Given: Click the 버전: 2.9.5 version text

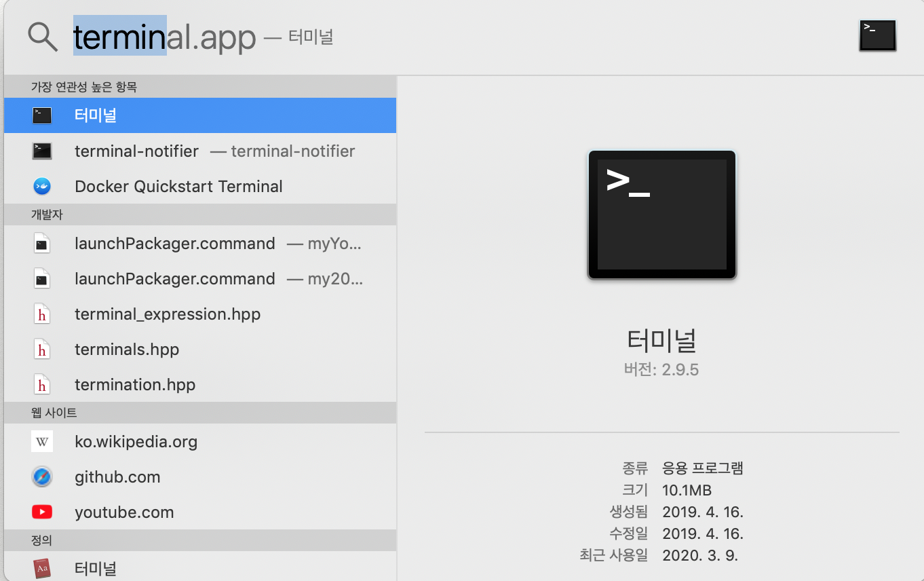Looking at the screenshot, I should (661, 370).
